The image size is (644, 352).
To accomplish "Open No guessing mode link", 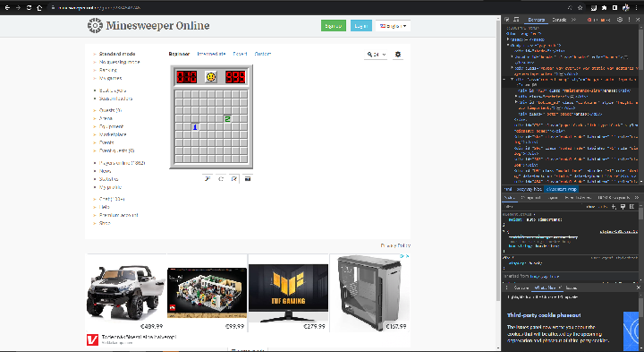I will click(x=120, y=62).
